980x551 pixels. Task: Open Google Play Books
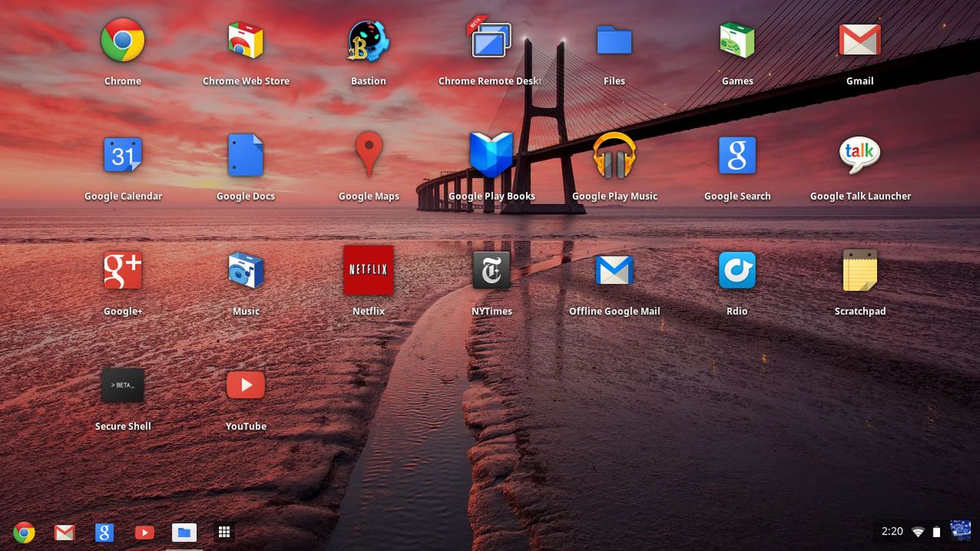tap(491, 154)
